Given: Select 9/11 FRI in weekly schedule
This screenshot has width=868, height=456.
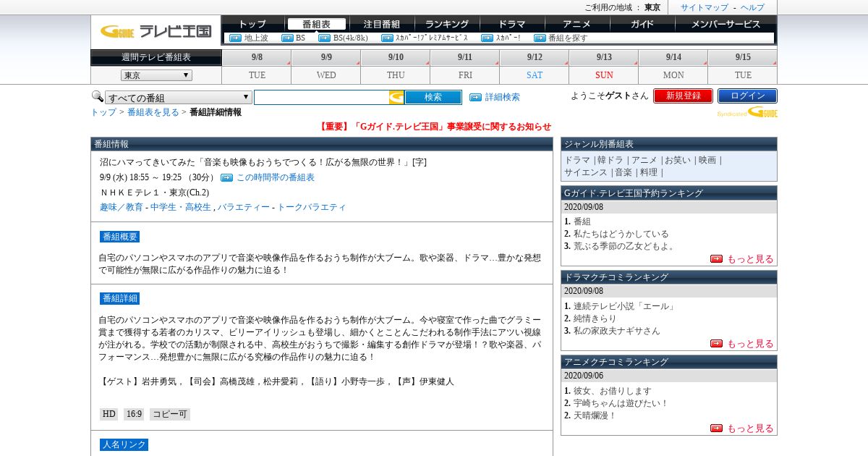Looking at the screenshot, I should click(465, 67).
